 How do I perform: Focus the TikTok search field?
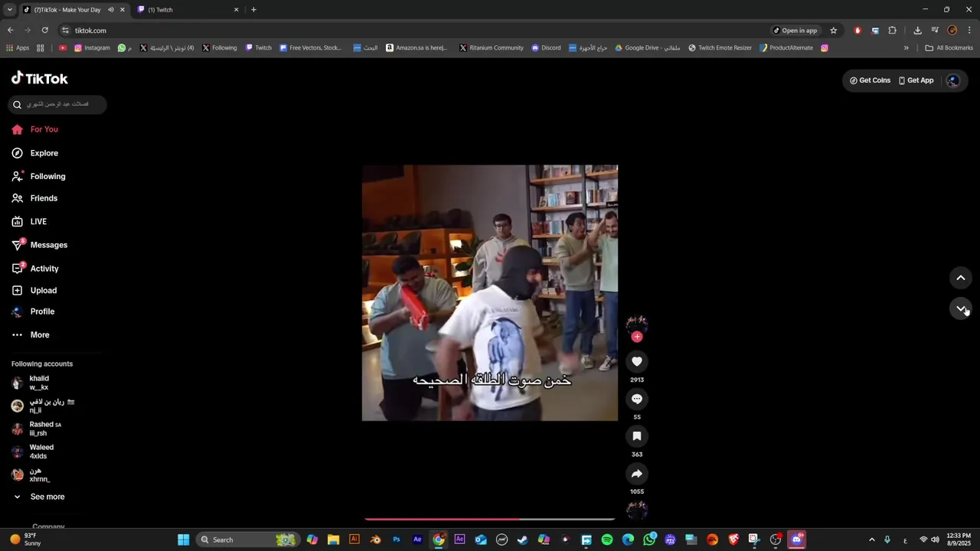pos(57,104)
